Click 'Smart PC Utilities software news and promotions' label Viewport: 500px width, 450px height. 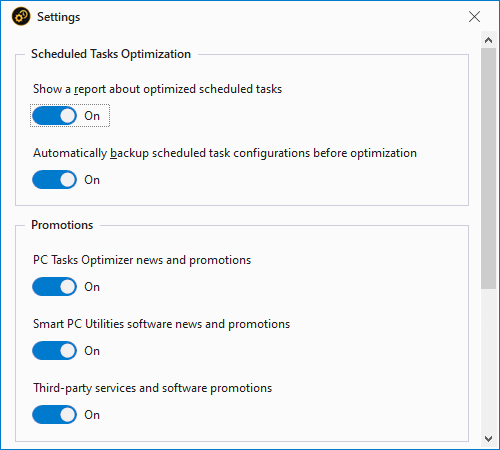pos(161,324)
